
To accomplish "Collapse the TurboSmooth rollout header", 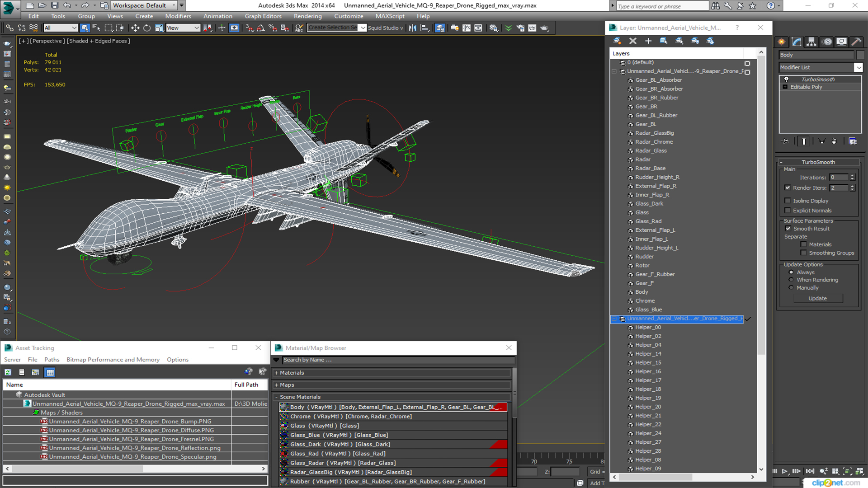I will point(818,162).
